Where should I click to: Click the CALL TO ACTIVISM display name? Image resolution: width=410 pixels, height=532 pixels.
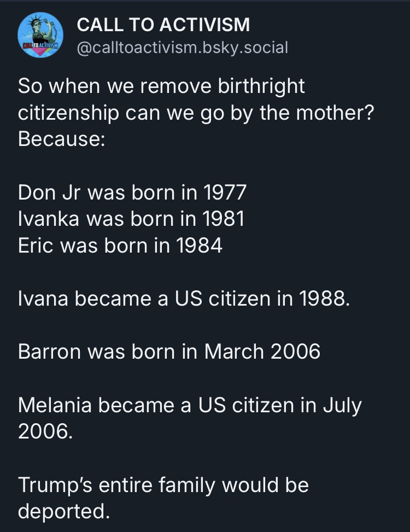163,25
